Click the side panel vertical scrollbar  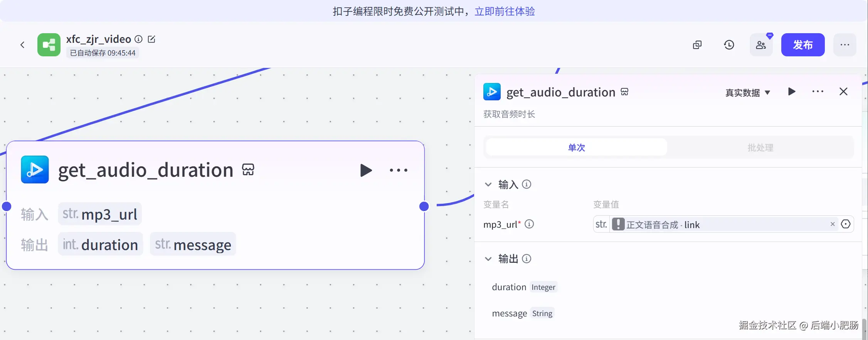pyautogui.click(x=864, y=329)
